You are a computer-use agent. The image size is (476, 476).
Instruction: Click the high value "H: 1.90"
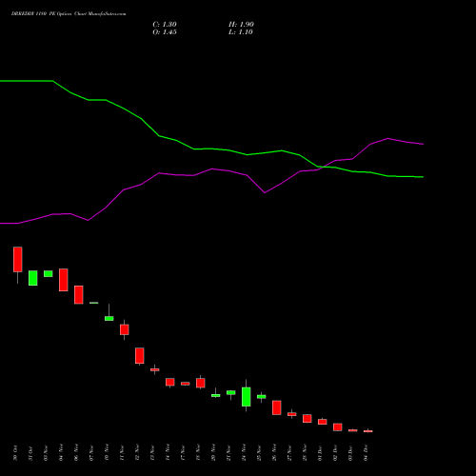[241, 25]
